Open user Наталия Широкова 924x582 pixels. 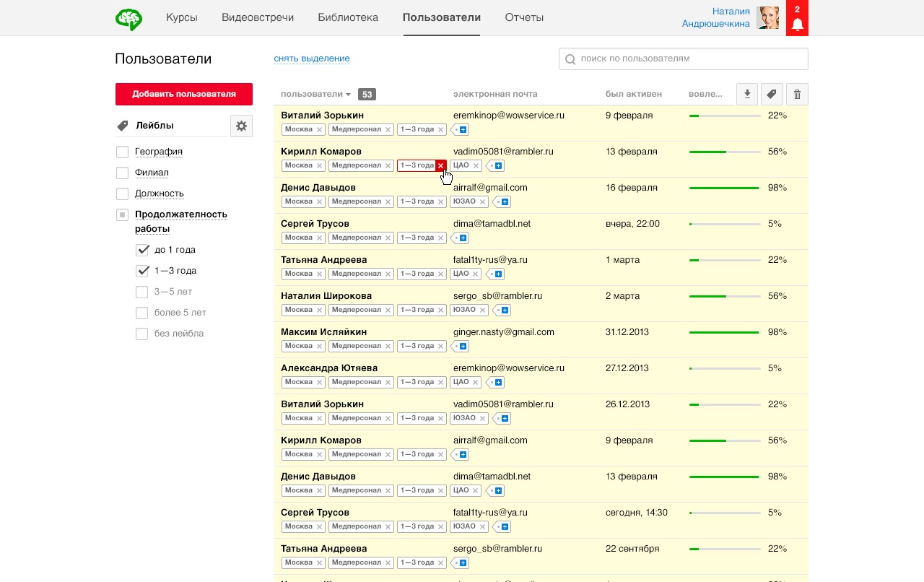(x=326, y=296)
